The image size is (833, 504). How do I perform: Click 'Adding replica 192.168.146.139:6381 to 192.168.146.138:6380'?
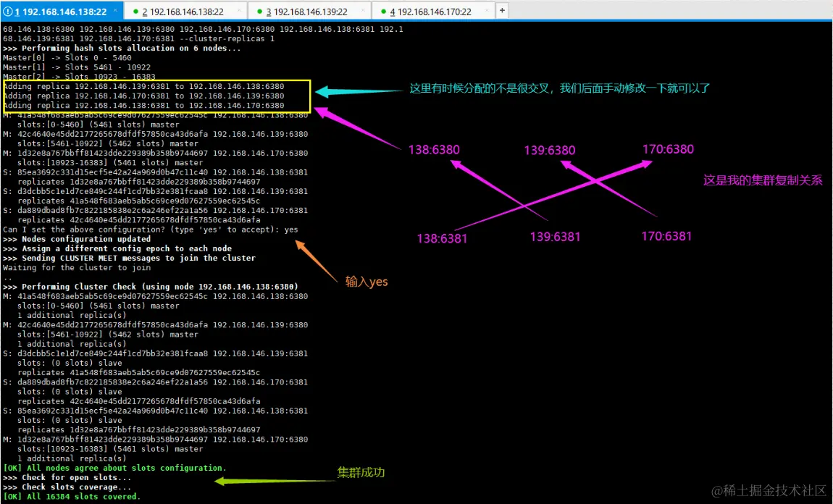pyautogui.click(x=143, y=87)
